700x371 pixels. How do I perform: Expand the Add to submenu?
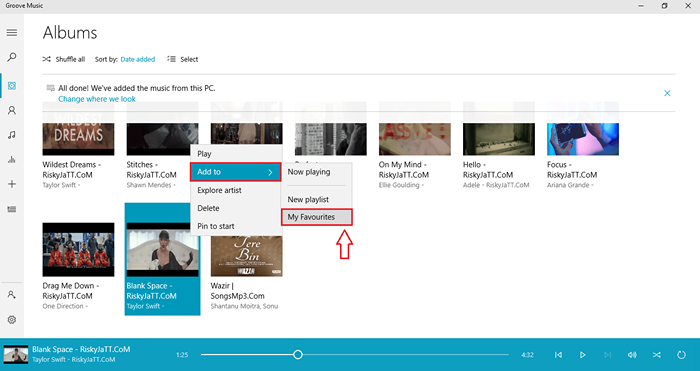click(x=236, y=172)
